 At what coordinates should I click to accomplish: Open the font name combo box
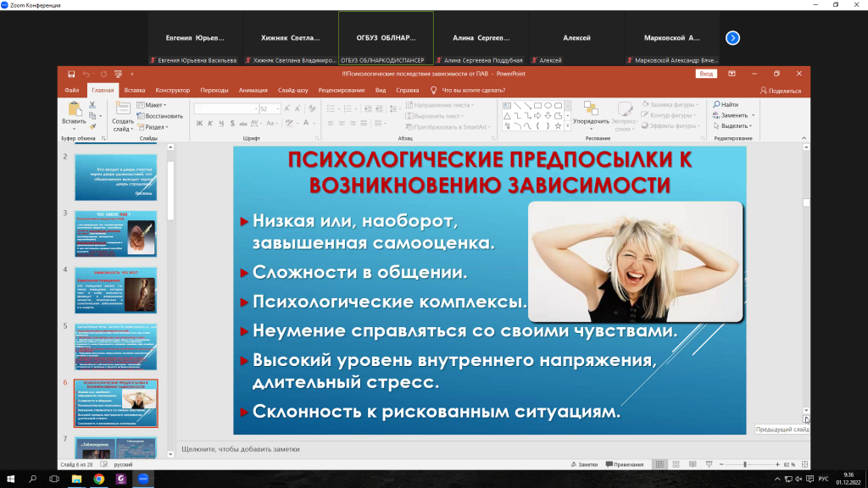(226, 109)
